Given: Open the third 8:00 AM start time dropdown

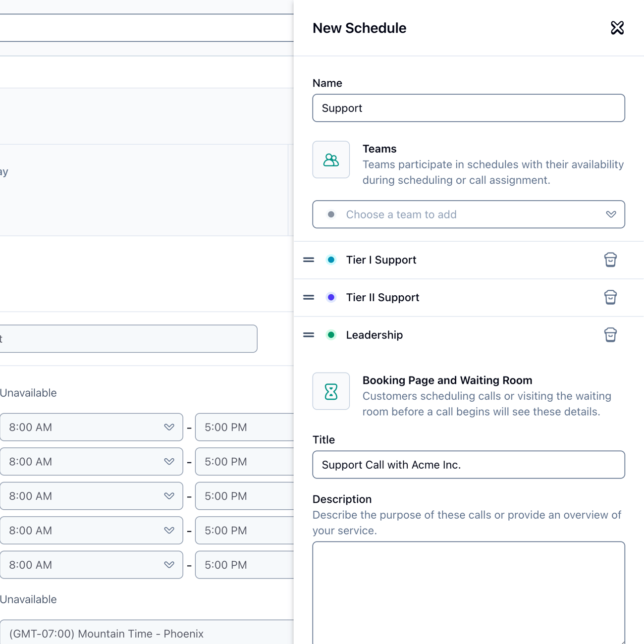Looking at the screenshot, I should [91, 496].
